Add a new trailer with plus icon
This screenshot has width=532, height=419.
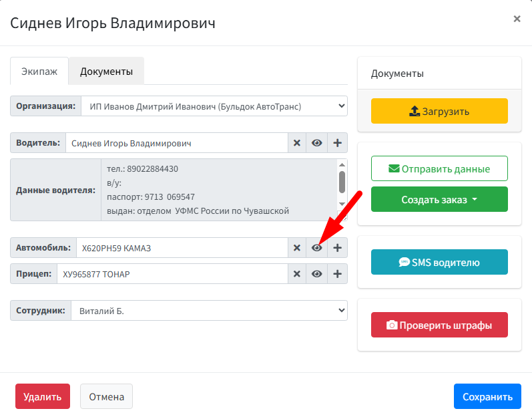[337, 274]
